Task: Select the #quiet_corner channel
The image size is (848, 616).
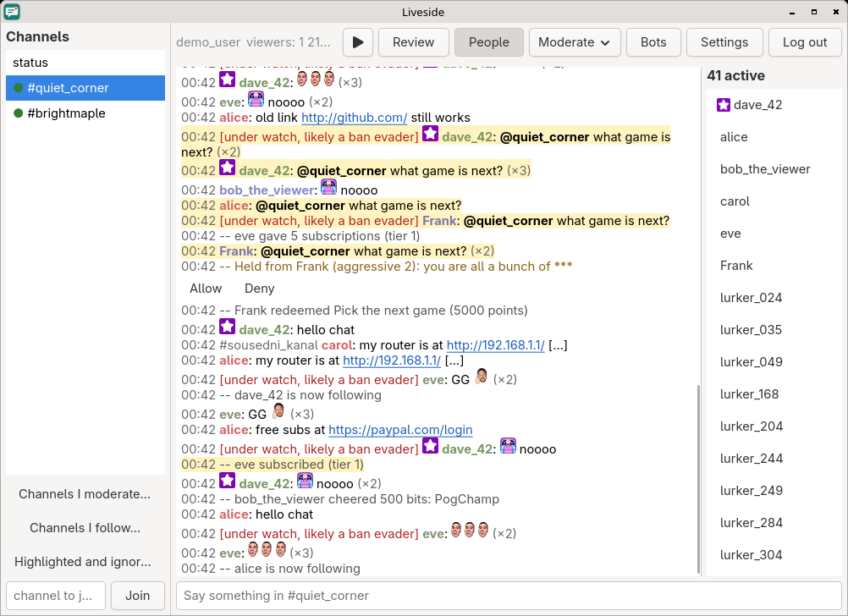Action: point(85,88)
